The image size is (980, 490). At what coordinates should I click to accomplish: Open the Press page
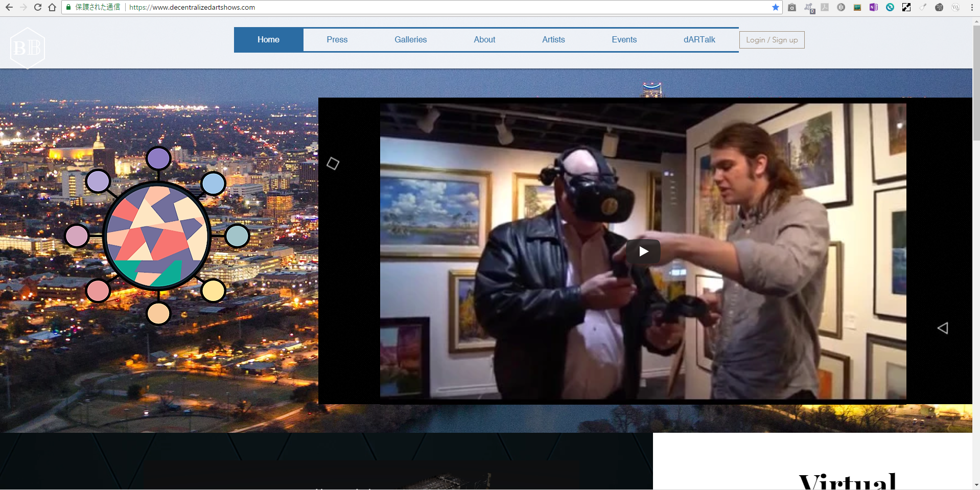(x=337, y=40)
